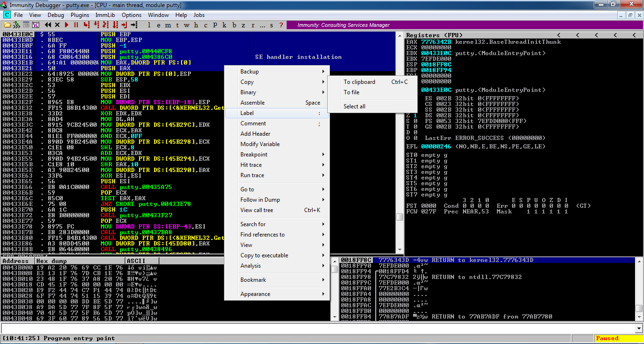Show Breakpoints with 'b' button
The height and width of the screenshot is (344, 644).
(234, 25)
